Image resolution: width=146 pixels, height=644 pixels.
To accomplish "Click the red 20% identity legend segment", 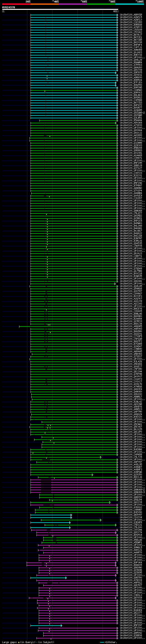I will point(16,4).
